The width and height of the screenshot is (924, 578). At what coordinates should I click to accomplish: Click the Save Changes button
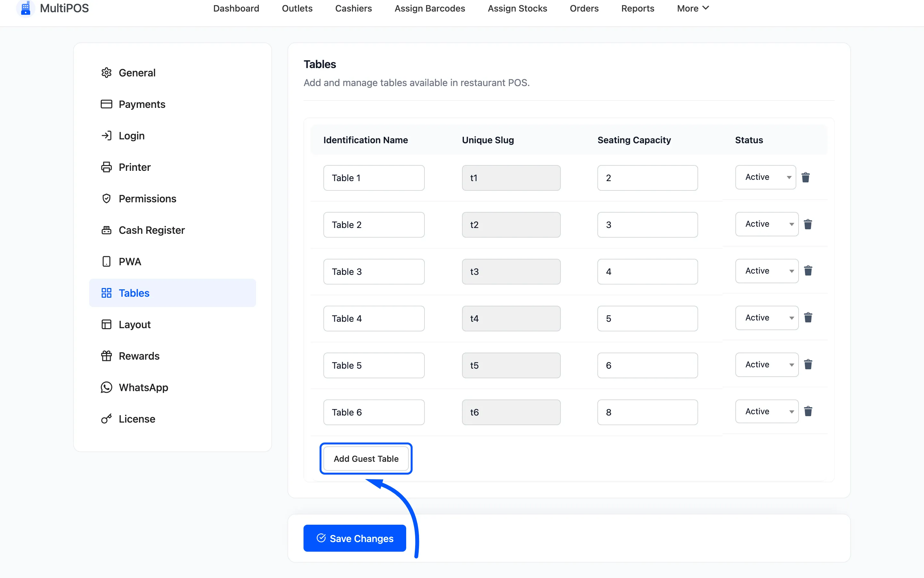tap(354, 538)
